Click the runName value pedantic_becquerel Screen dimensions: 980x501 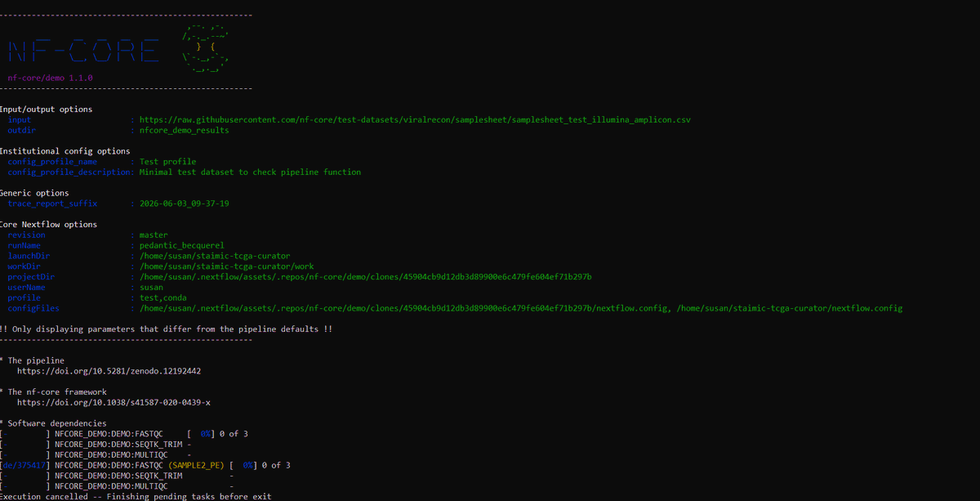coord(182,245)
